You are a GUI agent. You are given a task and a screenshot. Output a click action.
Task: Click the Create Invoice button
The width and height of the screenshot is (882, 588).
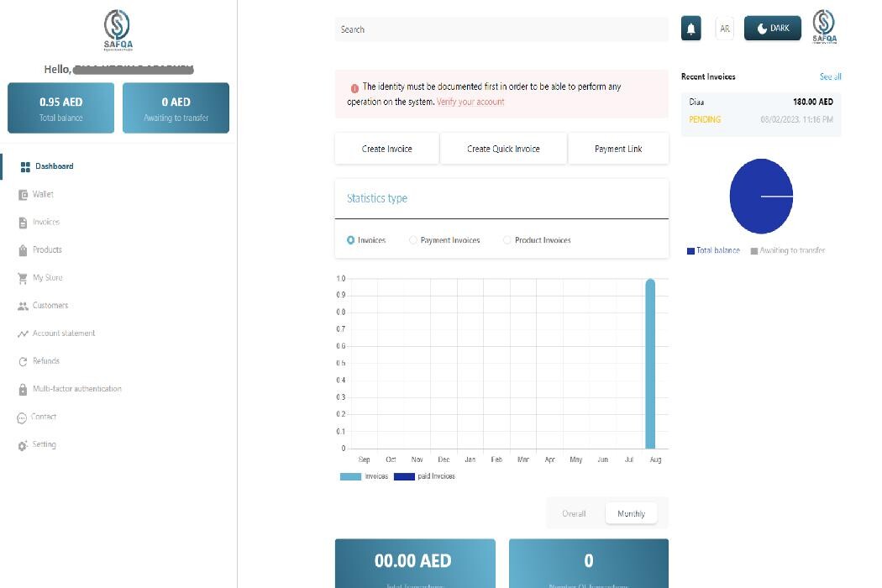click(386, 149)
